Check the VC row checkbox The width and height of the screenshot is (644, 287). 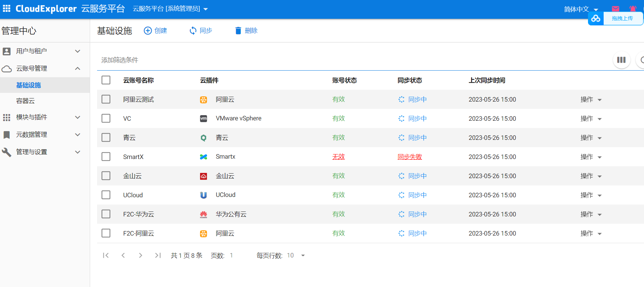(x=106, y=118)
